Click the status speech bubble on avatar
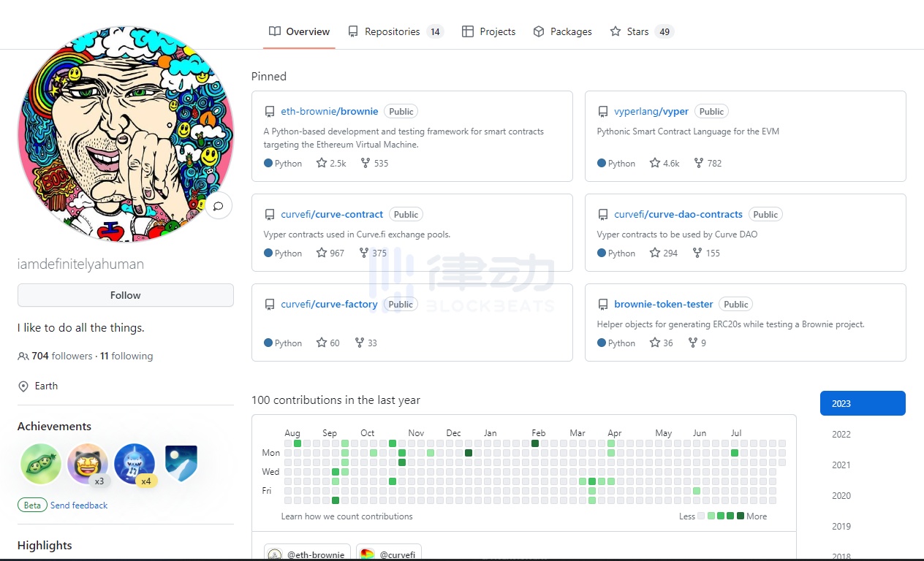This screenshot has height=561, width=924. (x=218, y=206)
